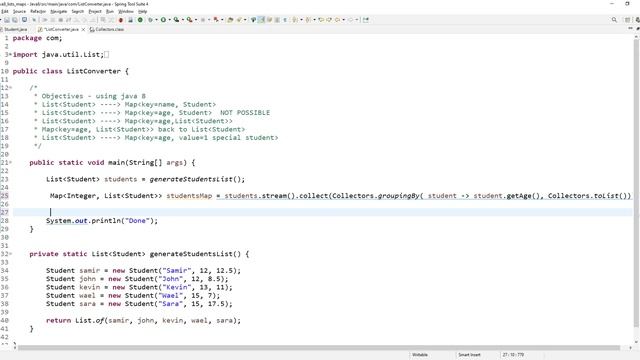
Task: Open the Source menu
Action: point(19,11)
